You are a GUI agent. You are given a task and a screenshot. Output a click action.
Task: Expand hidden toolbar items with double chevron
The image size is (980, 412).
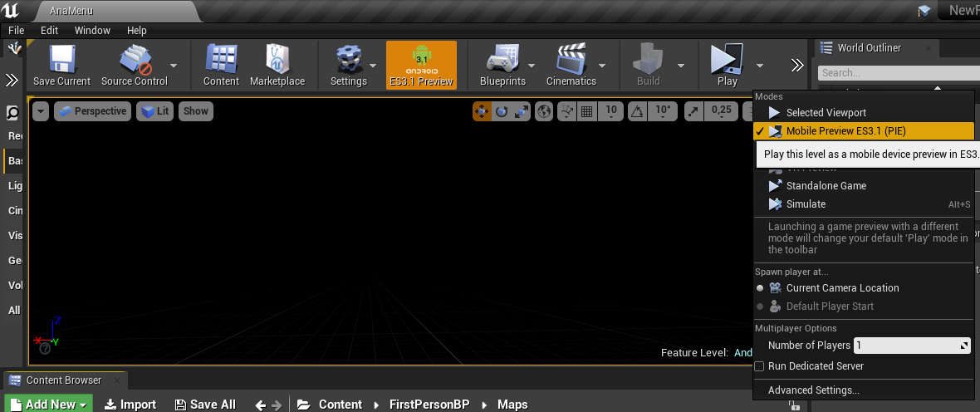797,65
